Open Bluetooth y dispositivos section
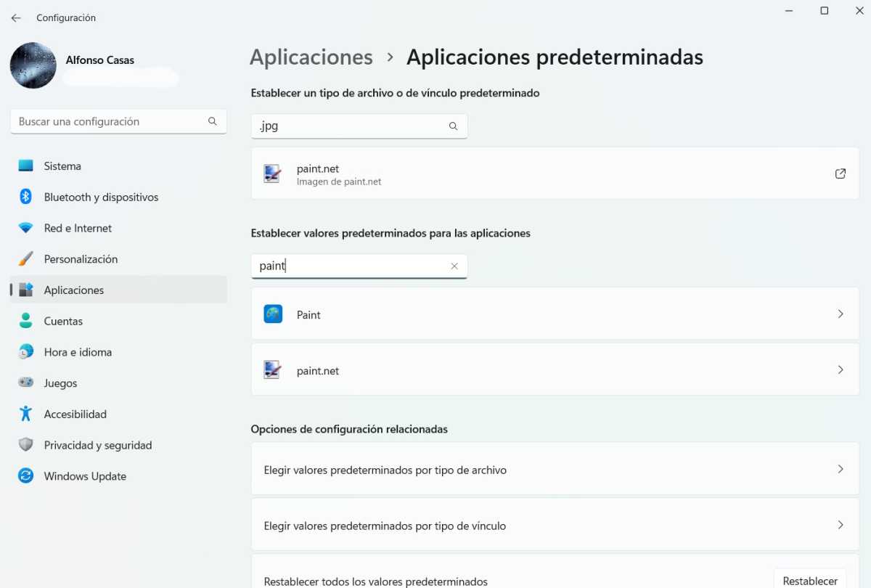The width and height of the screenshot is (871, 588). click(x=118, y=197)
